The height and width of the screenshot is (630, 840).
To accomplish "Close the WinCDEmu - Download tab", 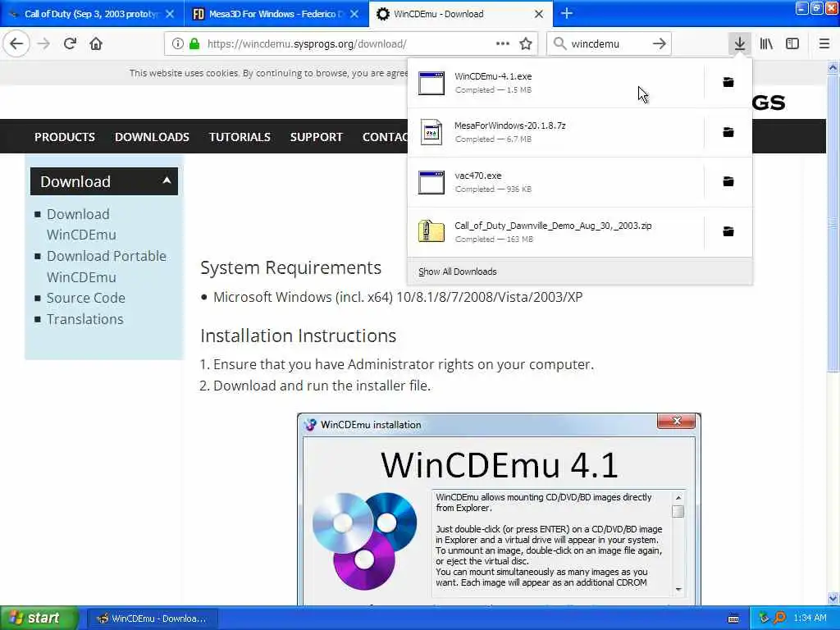I will click(x=539, y=14).
